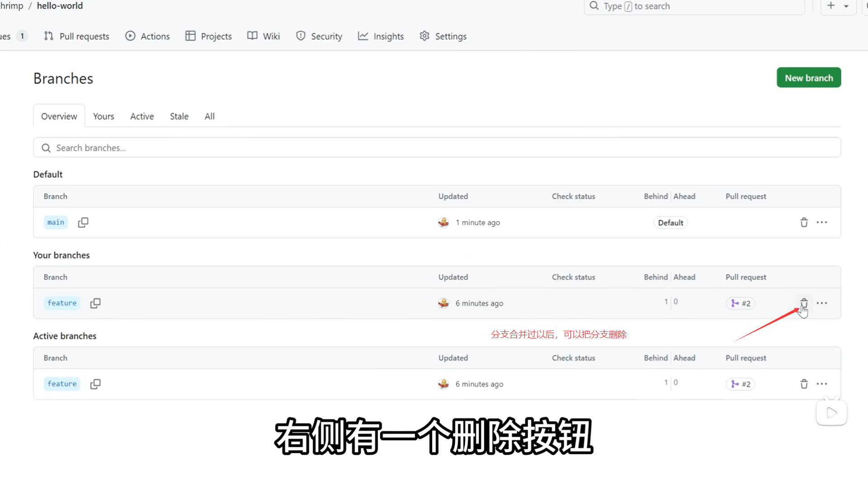Open pull request #2 in Your branches

click(741, 303)
